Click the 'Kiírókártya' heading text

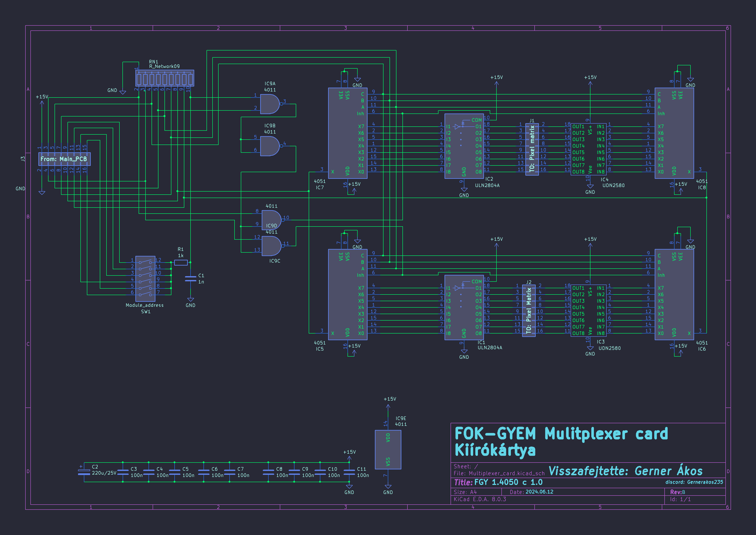pos(495,450)
